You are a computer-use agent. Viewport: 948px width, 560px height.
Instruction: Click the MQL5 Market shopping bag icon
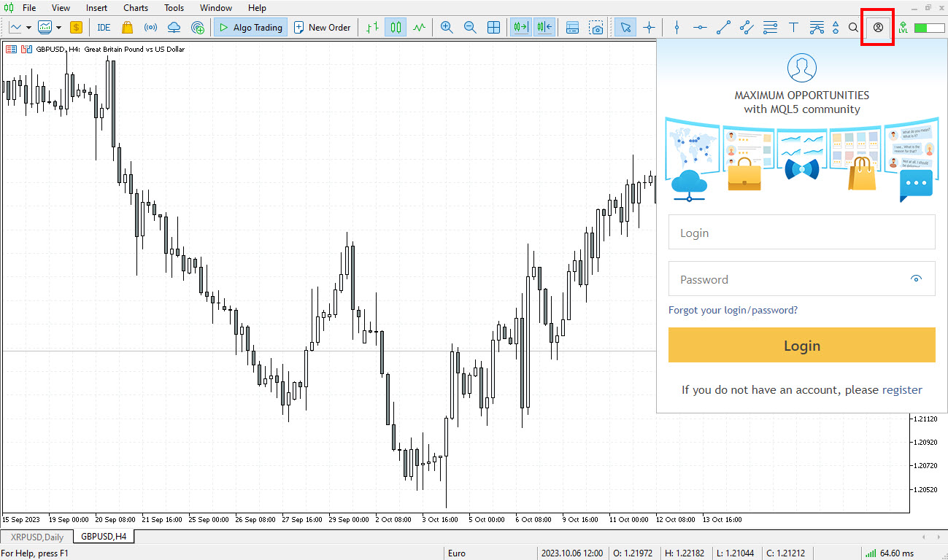pos(127,28)
